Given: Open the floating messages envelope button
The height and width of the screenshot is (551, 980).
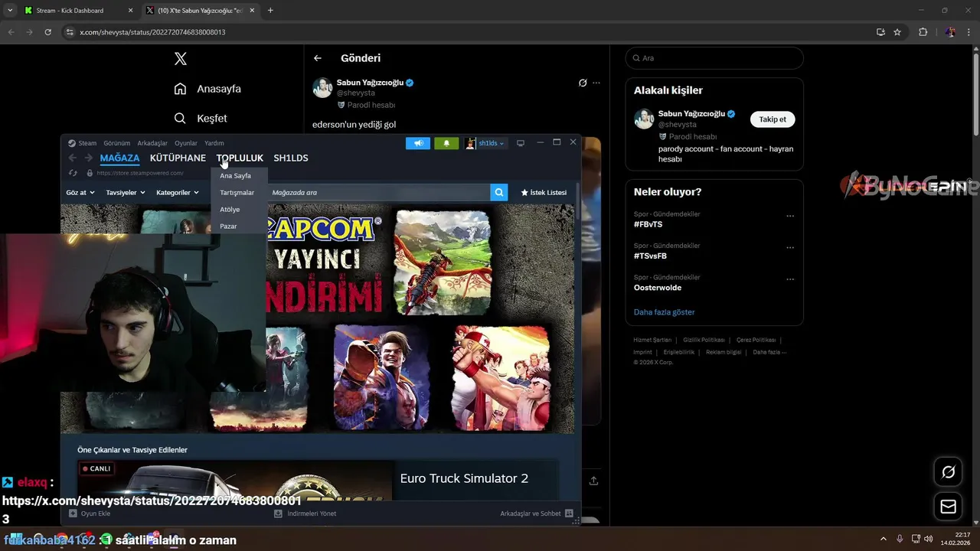Looking at the screenshot, I should pyautogui.click(x=948, y=507).
